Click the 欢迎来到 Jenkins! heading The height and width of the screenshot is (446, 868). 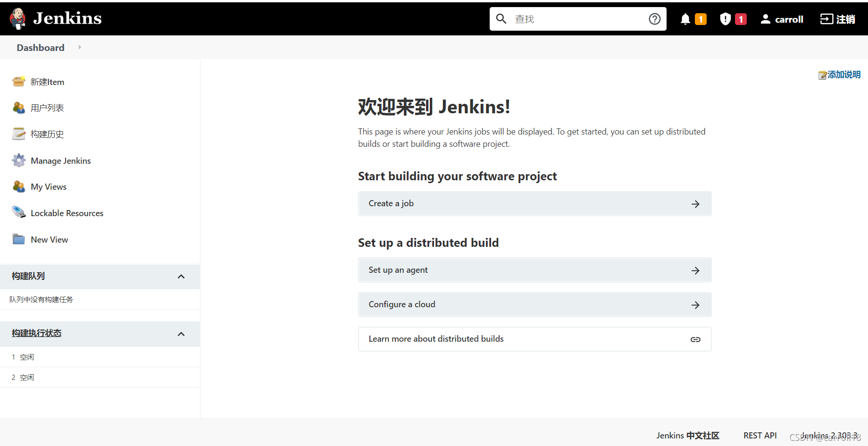[x=434, y=107]
